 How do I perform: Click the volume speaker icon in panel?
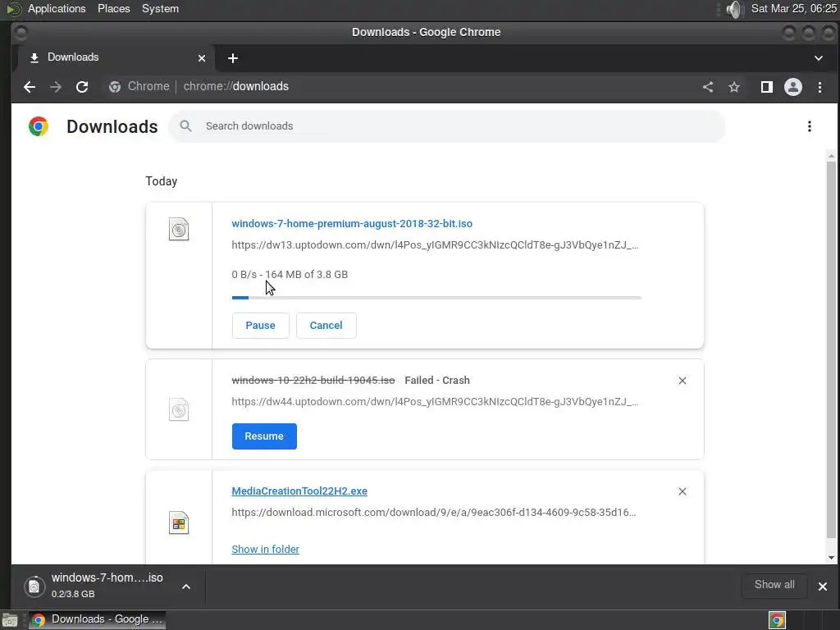pos(735,9)
